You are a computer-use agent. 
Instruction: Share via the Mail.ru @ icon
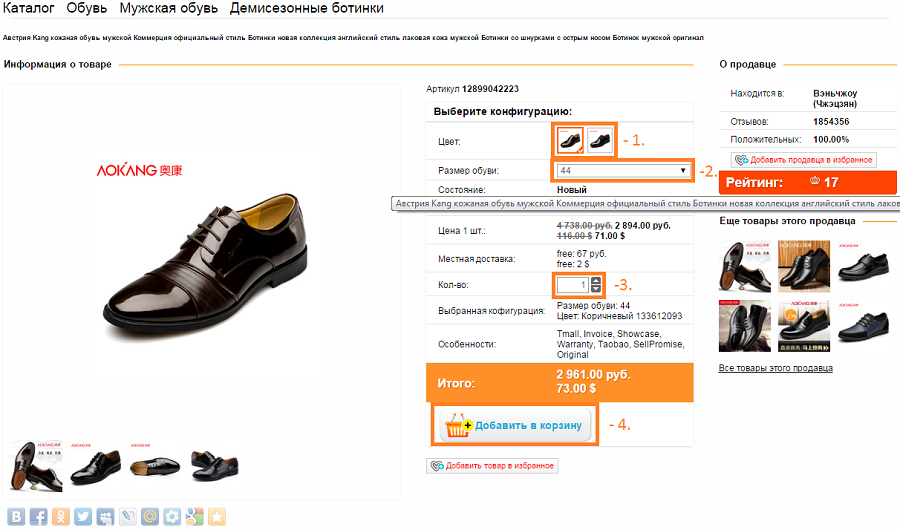(x=149, y=517)
